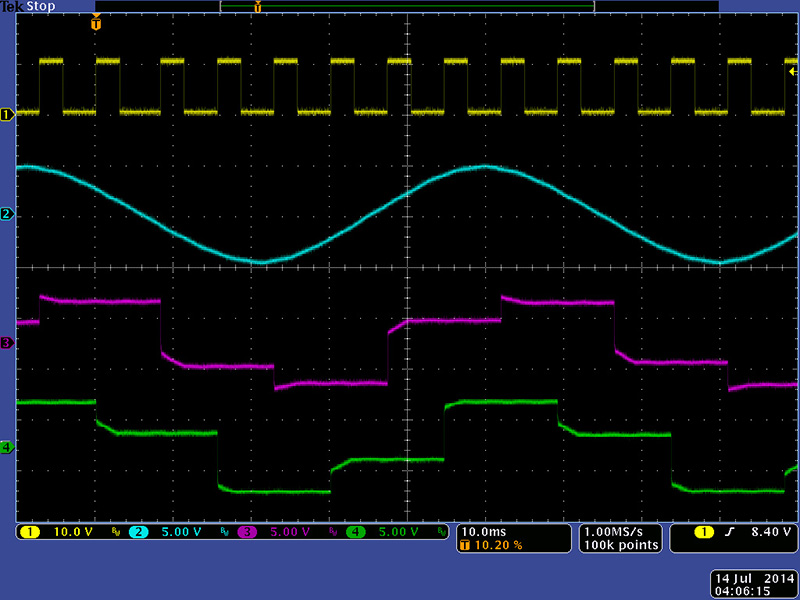Viewport: 800px width, 600px height.
Task: Click the channel 2 ground marker
Action: (x=7, y=214)
